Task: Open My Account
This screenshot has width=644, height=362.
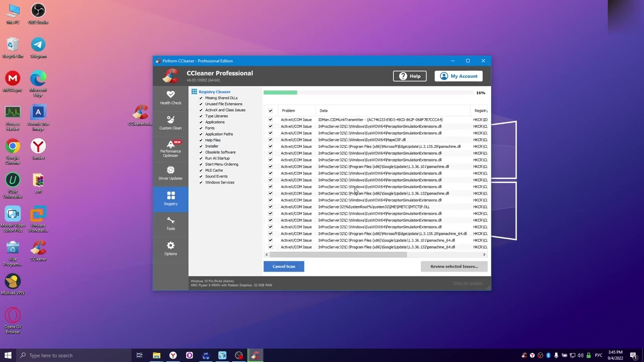Action: tap(459, 76)
